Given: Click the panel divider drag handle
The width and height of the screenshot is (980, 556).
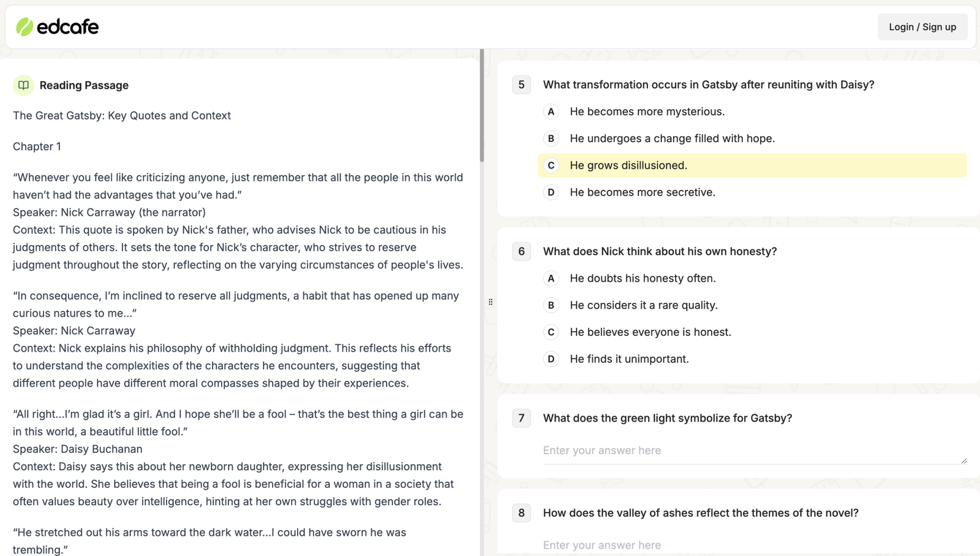Looking at the screenshot, I should coord(491,302).
